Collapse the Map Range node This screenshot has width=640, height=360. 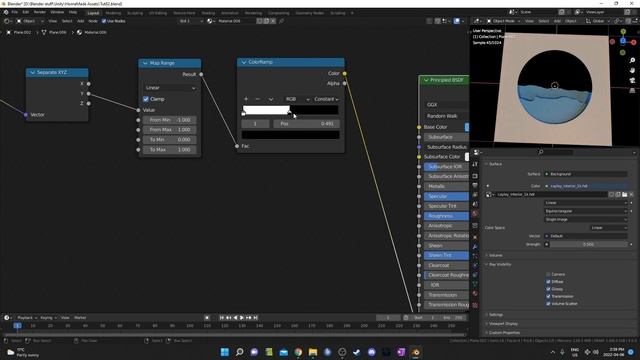(145, 63)
